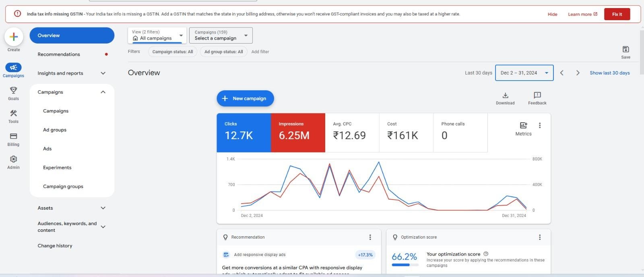The height and width of the screenshot is (277, 644).
Task: Expand the Insights and reports section
Action: click(72, 73)
